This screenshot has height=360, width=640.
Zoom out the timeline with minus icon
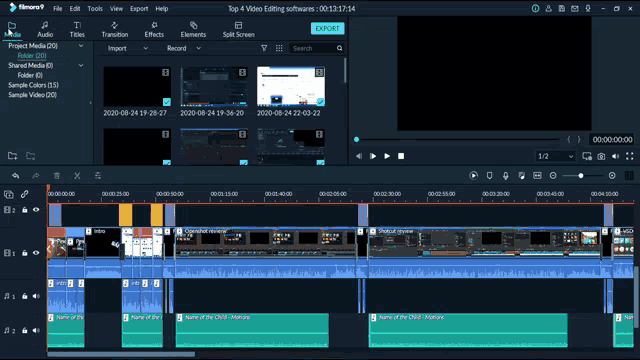553,176
